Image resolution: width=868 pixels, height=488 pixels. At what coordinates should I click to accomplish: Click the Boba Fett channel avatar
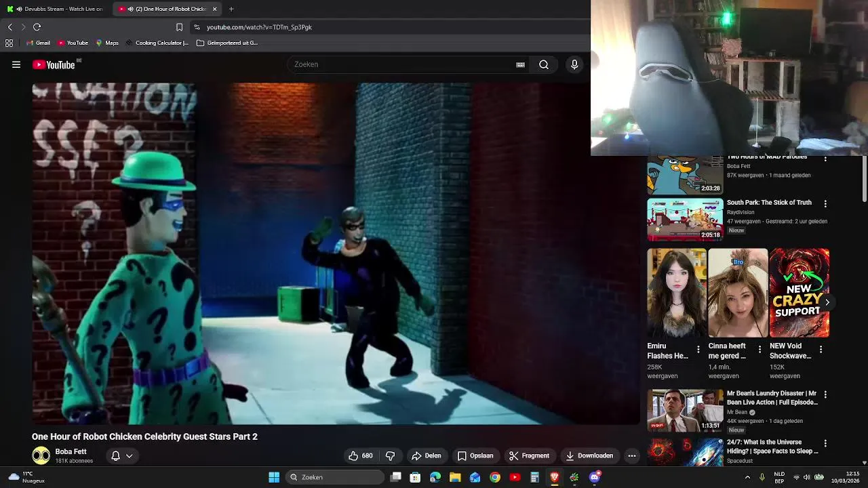click(x=41, y=455)
